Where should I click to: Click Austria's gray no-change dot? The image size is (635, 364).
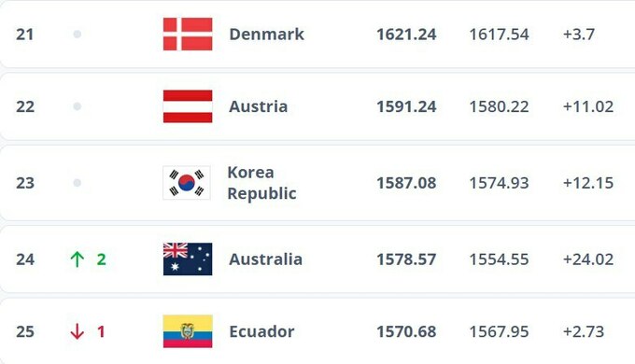click(x=77, y=106)
